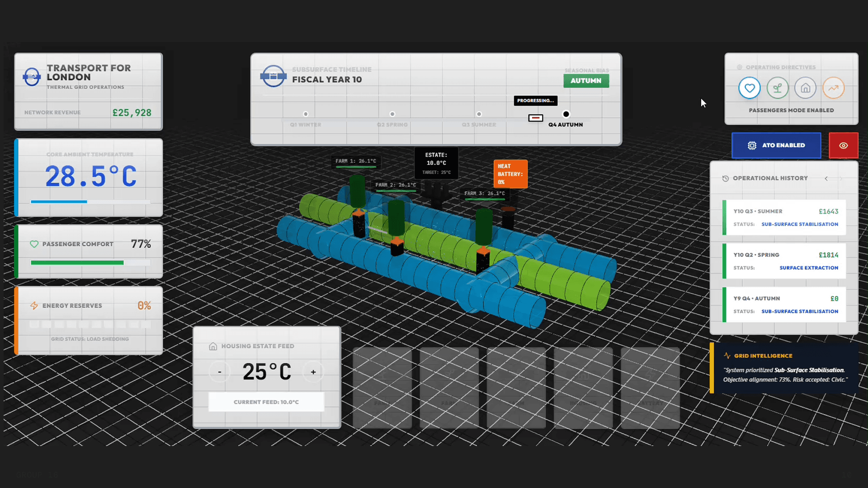Click the Estate temperature label
Viewport: 868px width, 488px height.
(436, 163)
